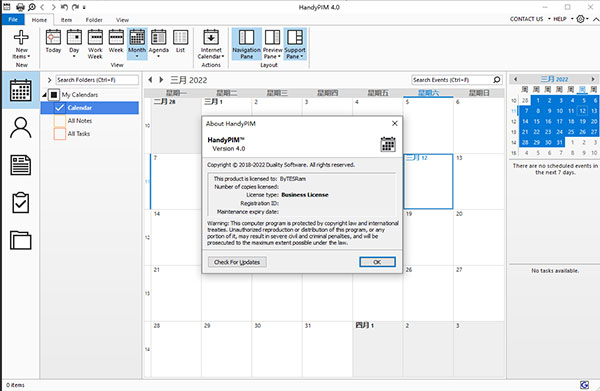Select the Agenda view icon

pos(158,37)
